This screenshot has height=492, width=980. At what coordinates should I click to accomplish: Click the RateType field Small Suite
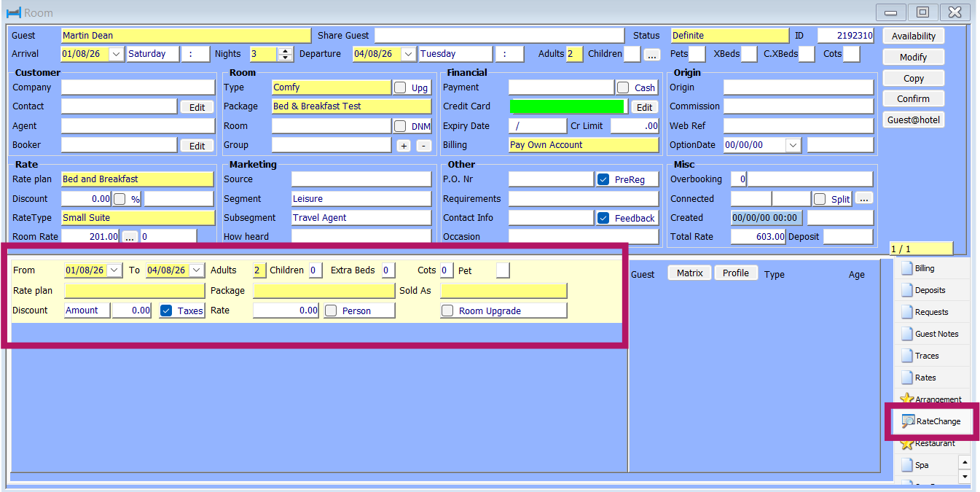click(138, 217)
